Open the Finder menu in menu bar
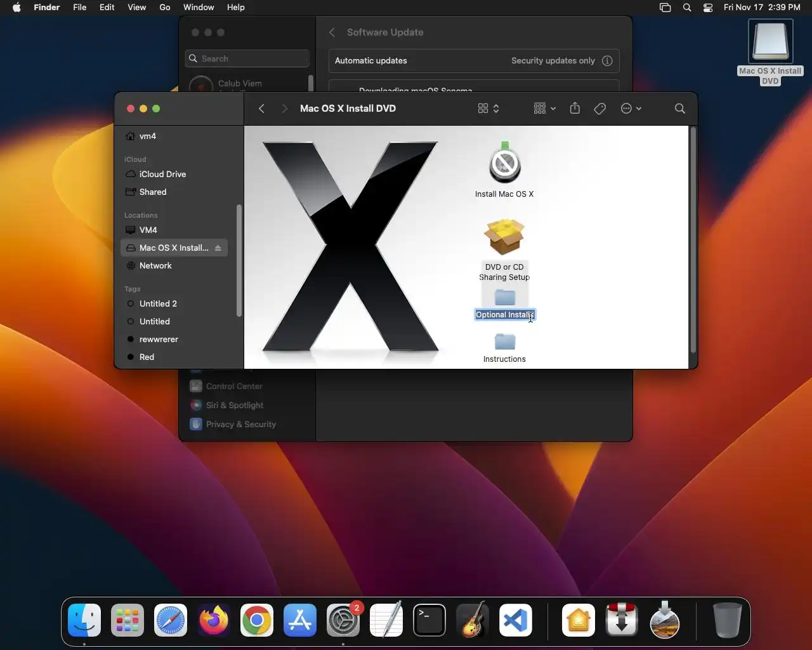This screenshot has height=650, width=812. coord(46,8)
